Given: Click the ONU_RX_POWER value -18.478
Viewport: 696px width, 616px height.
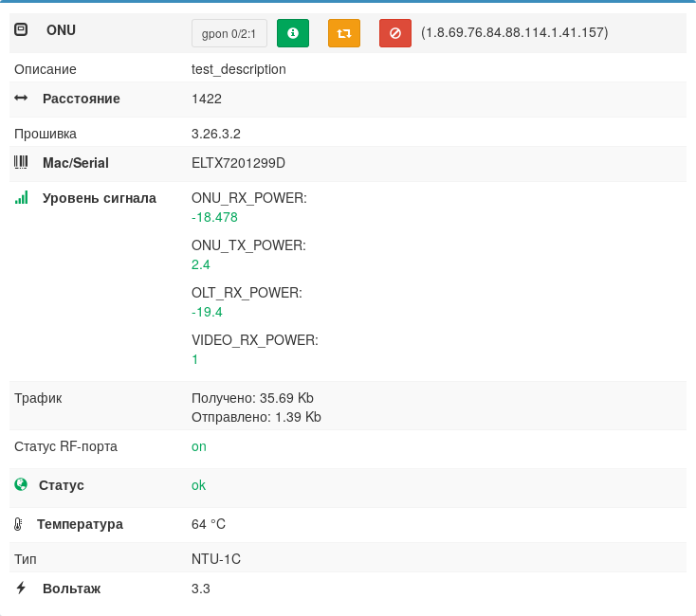Looking at the screenshot, I should [x=214, y=217].
